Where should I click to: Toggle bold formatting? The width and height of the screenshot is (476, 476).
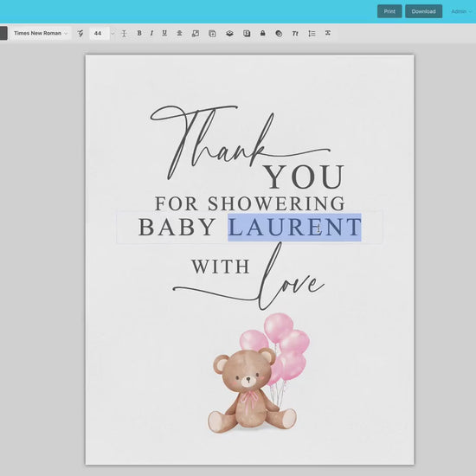pyautogui.click(x=139, y=33)
